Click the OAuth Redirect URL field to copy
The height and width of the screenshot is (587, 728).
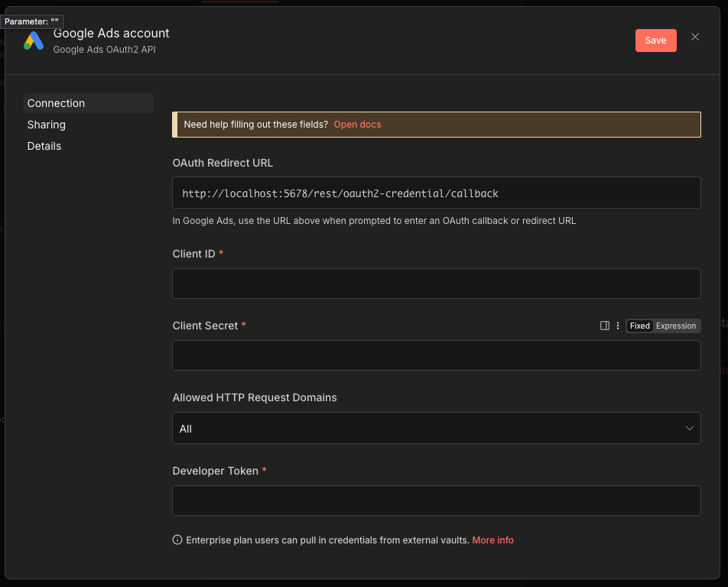437,193
